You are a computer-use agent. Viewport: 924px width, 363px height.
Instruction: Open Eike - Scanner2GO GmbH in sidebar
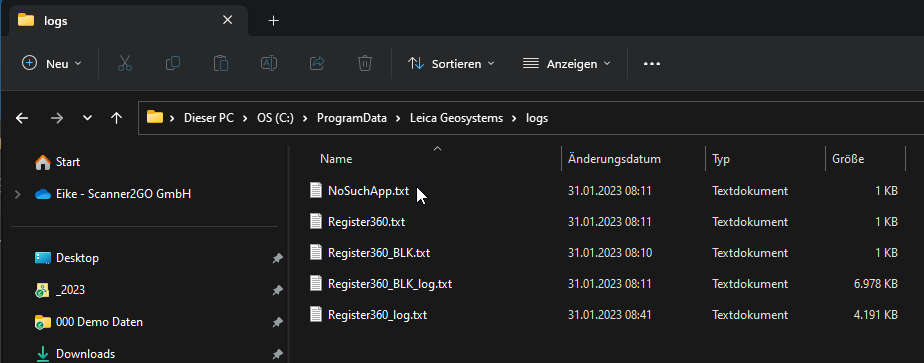(x=123, y=194)
